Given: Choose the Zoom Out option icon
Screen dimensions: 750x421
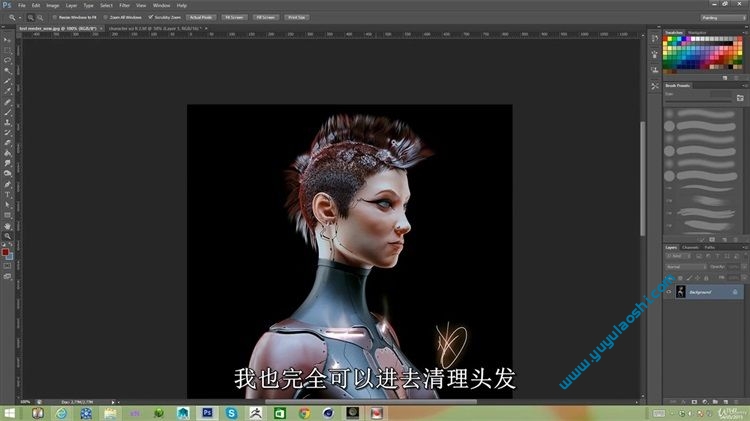Looking at the screenshot, I should pyautogui.click(x=40, y=17).
